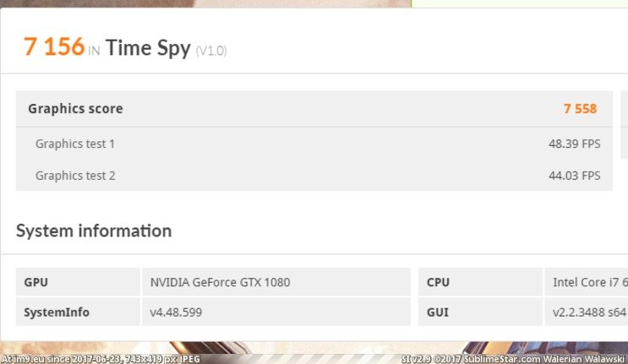The image size is (628, 364).
Task: Click the IN text beside the score
Action: [x=94, y=52]
